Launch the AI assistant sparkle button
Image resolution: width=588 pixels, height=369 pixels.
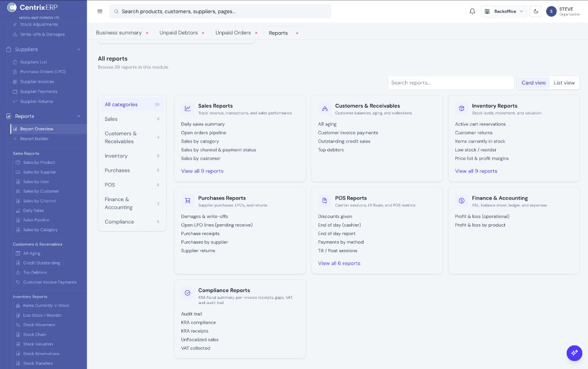click(574, 353)
